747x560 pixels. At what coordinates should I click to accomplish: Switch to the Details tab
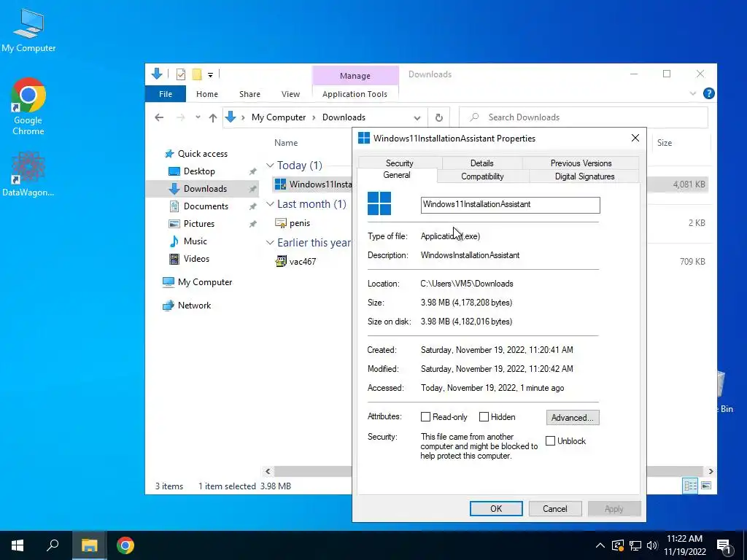[x=481, y=163]
